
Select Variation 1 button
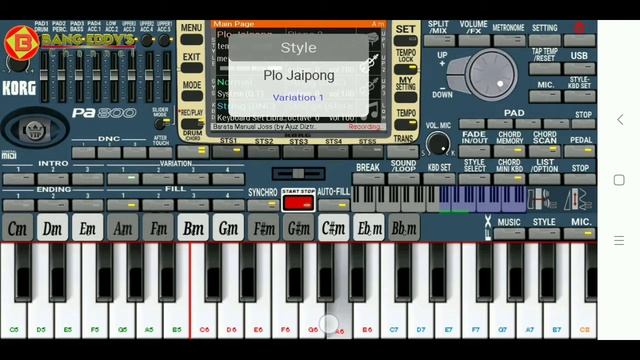click(123, 178)
